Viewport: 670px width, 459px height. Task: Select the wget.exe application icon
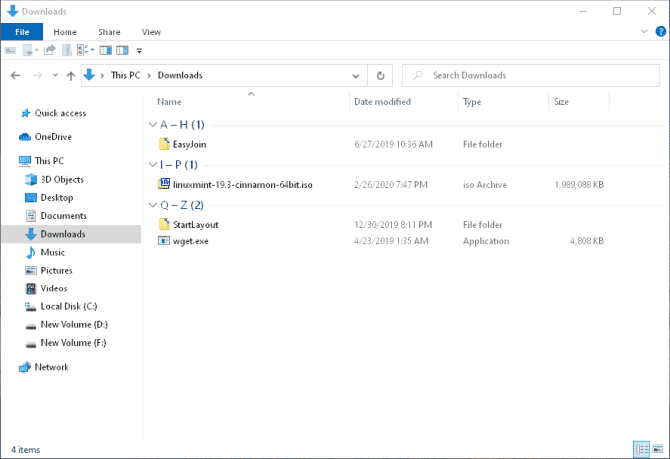tap(164, 241)
